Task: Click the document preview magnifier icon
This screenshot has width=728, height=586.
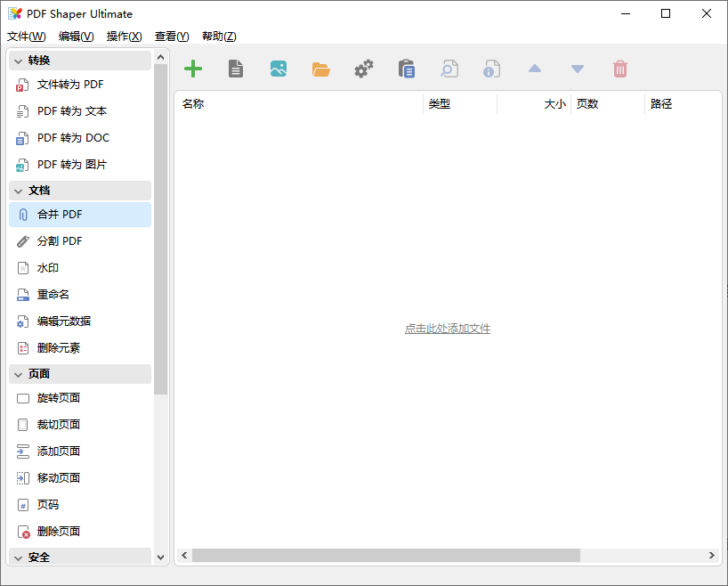Action: coord(449,69)
